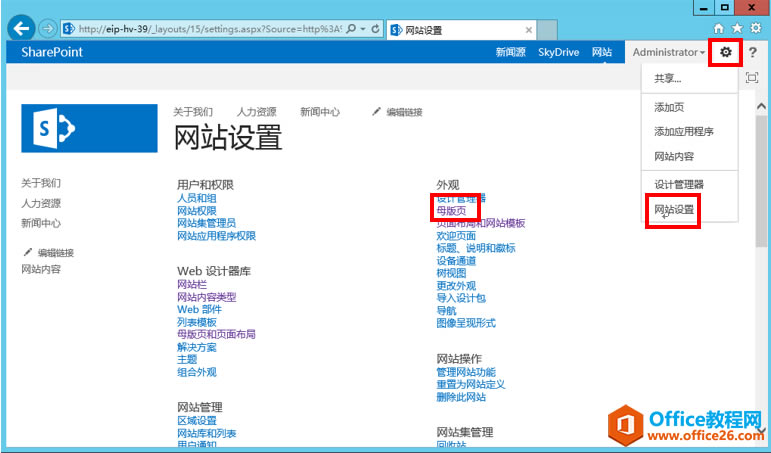
Task: Choose 共享... from the settings menu
Action: [x=667, y=78]
